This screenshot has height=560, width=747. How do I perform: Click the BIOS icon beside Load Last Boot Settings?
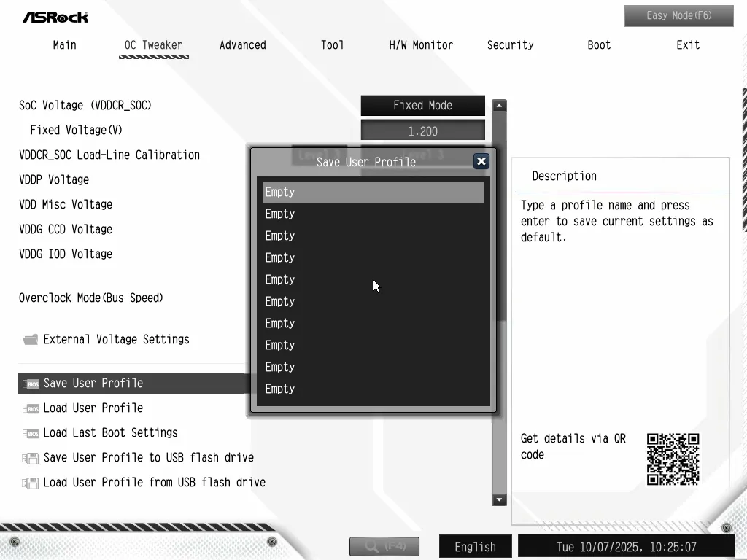31,433
